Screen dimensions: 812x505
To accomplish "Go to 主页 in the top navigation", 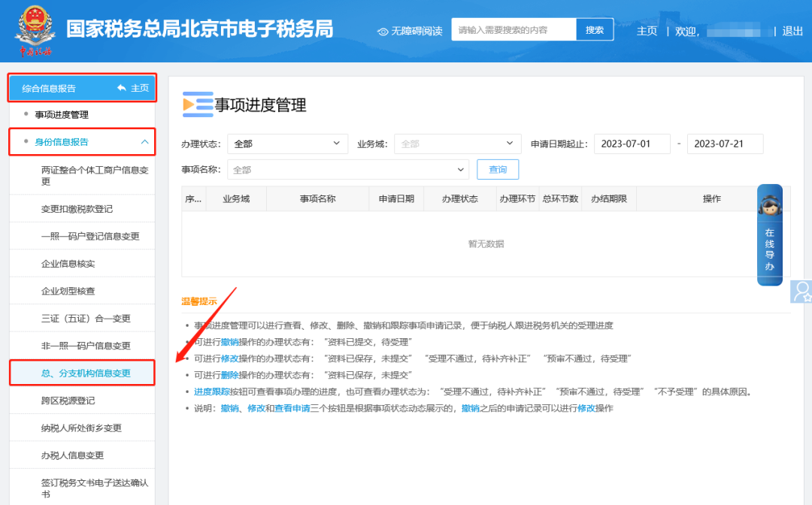I will pos(647,31).
